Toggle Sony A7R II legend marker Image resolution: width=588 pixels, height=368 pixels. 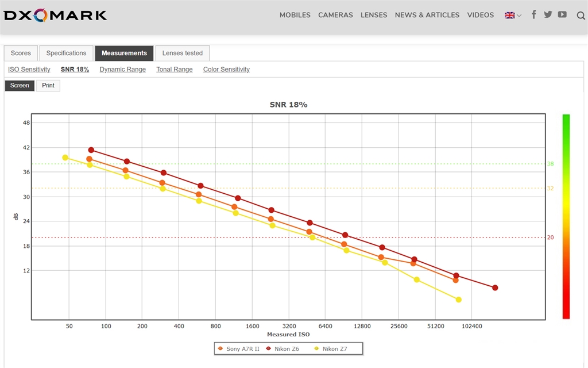(220, 348)
